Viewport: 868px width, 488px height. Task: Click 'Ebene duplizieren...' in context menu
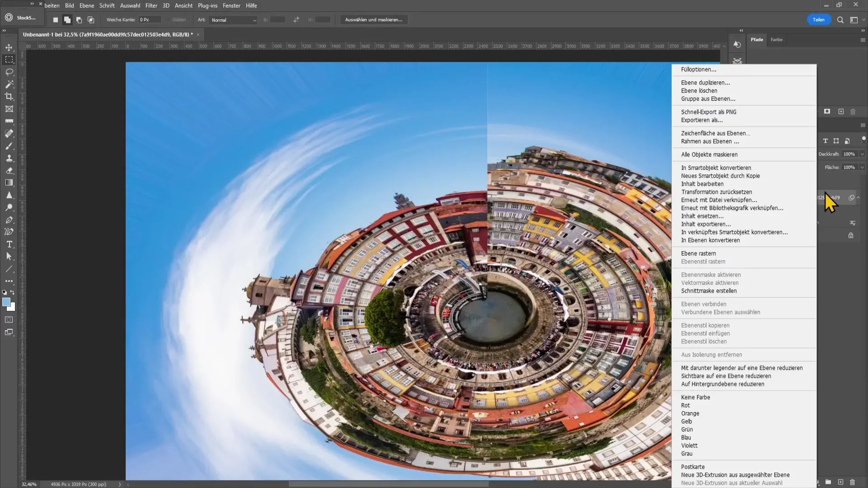point(706,82)
